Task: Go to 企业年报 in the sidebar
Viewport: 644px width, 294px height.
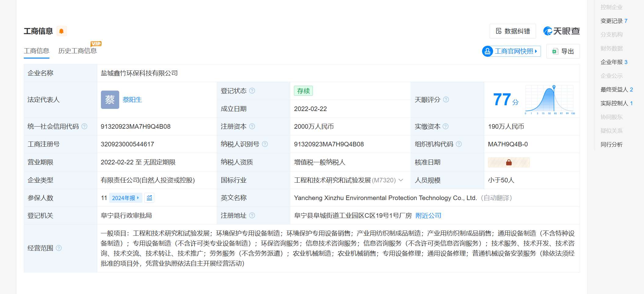Action: (x=614, y=62)
